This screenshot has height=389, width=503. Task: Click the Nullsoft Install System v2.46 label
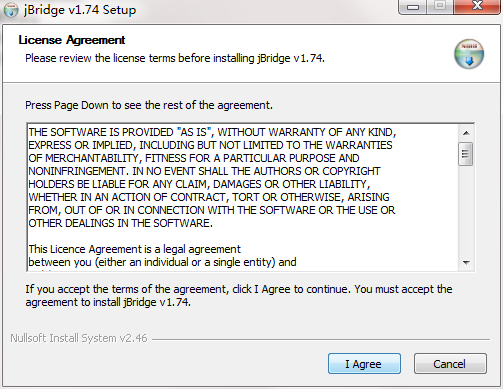(x=79, y=338)
